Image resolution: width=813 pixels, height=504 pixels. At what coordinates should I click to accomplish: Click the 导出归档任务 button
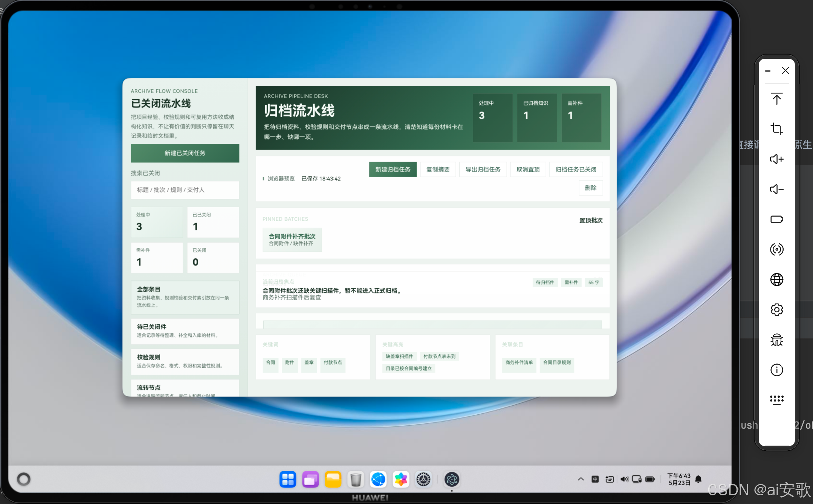483,170
